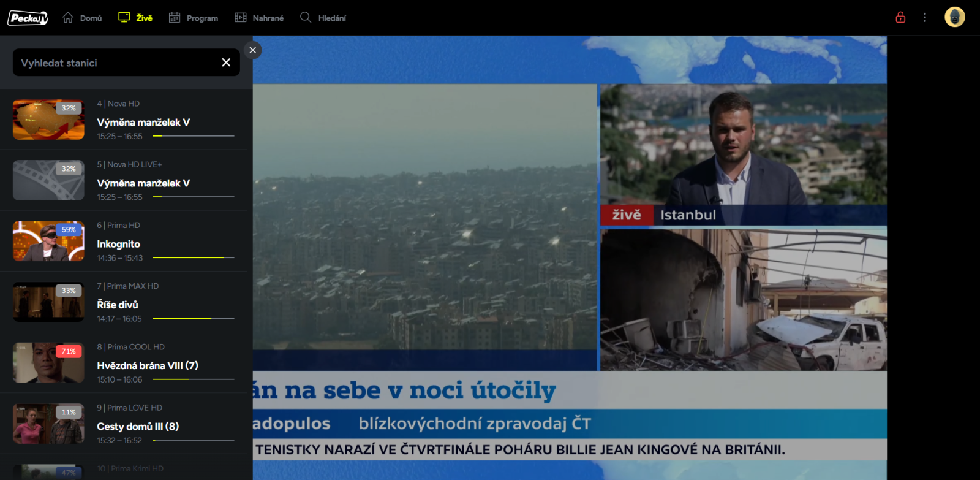Open the Nahrané tab
This screenshot has height=480, width=980.
[259, 18]
